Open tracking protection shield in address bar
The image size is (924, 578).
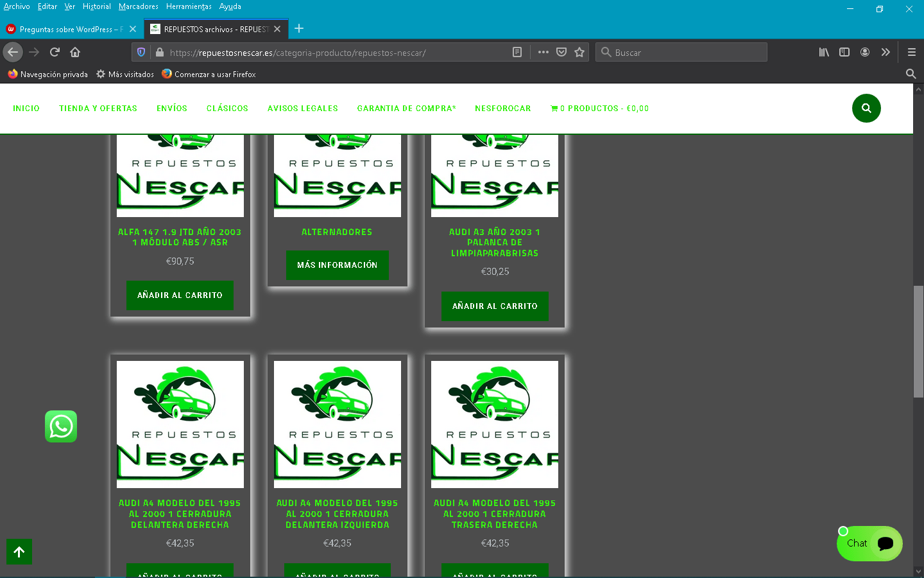tap(141, 53)
